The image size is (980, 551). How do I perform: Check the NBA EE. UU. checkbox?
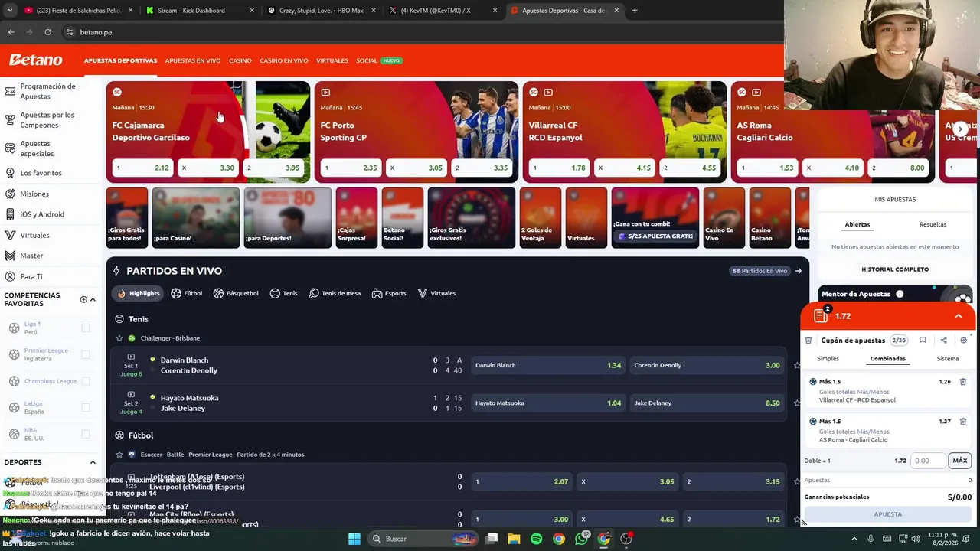click(86, 435)
